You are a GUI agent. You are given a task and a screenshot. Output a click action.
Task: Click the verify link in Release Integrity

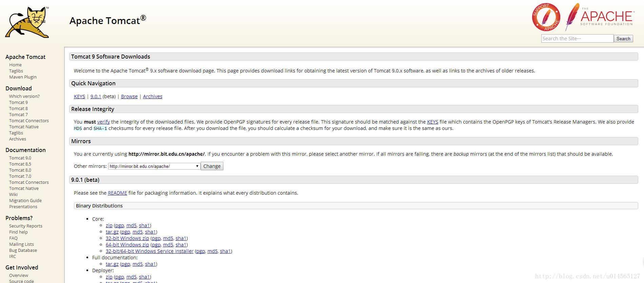pyautogui.click(x=103, y=122)
